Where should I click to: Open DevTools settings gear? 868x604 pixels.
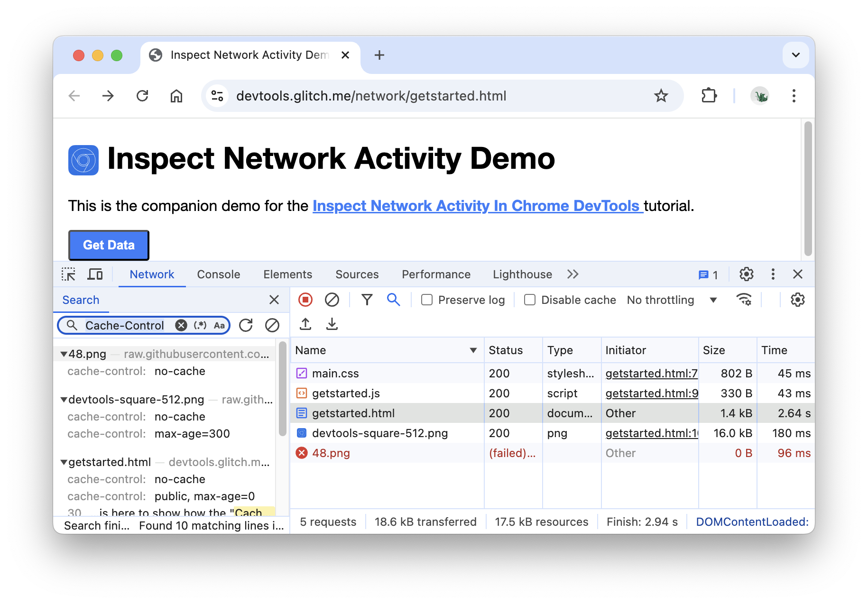tap(746, 274)
